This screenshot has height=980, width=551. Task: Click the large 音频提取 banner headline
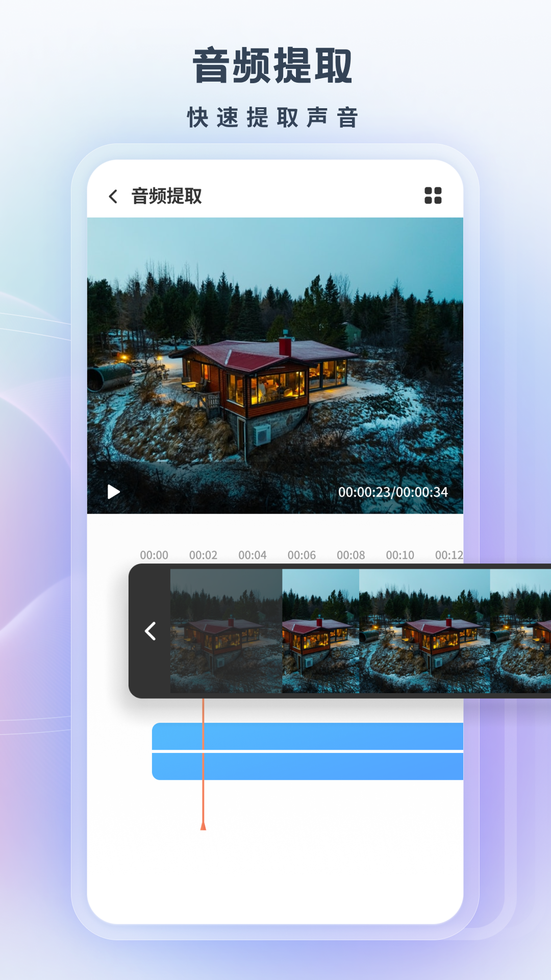pos(273,65)
